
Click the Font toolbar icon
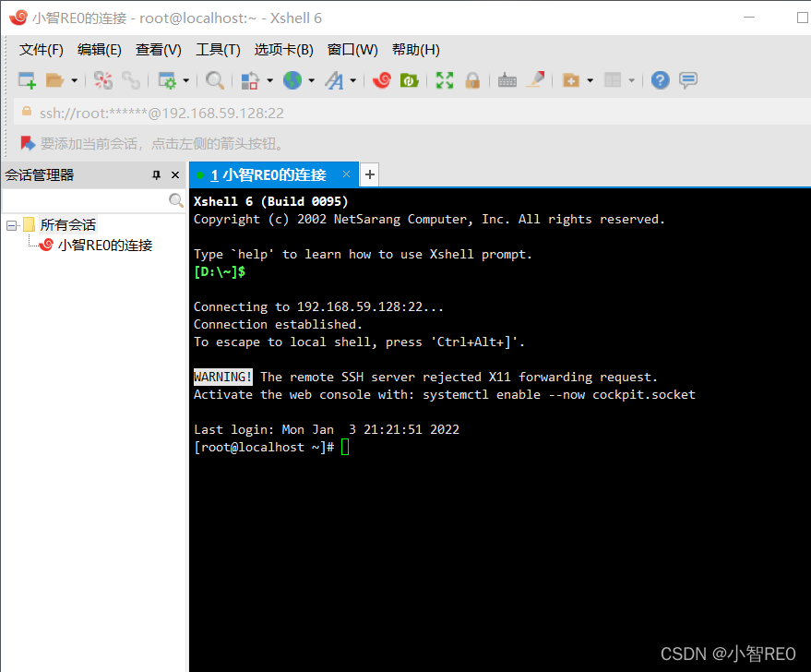point(334,80)
